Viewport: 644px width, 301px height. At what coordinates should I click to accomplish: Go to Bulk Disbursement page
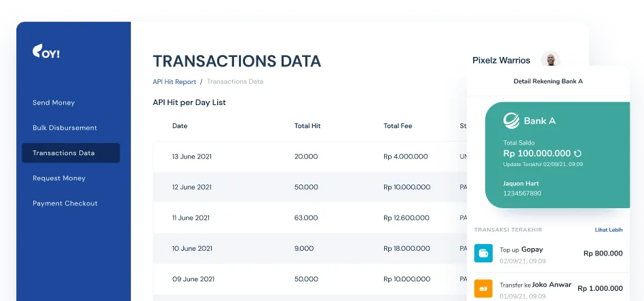(64, 128)
